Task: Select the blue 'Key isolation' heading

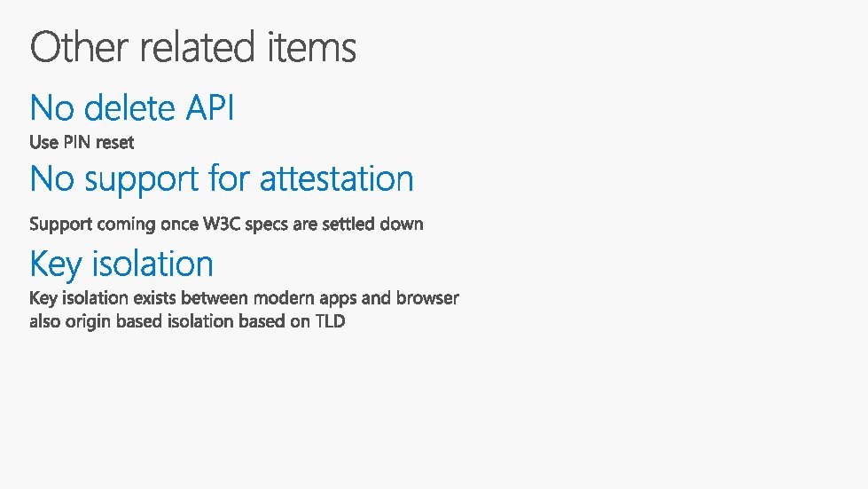Action: [x=121, y=264]
